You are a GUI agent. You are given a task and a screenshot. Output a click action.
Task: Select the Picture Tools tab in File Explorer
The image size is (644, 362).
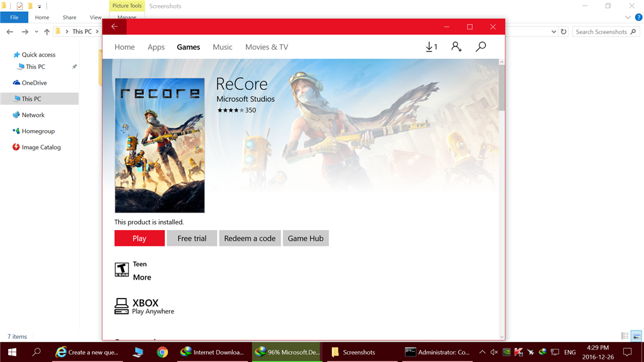(x=127, y=6)
